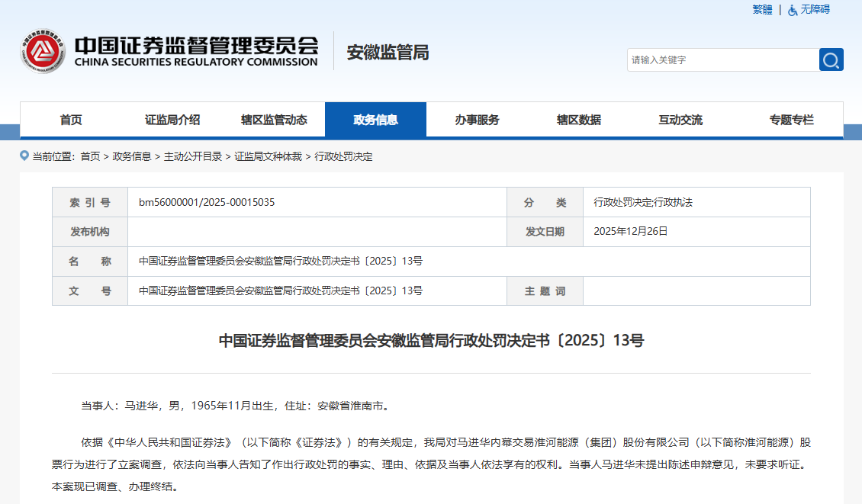Open the 证监局介绍 tab
This screenshot has height=504, width=862.
(174, 119)
